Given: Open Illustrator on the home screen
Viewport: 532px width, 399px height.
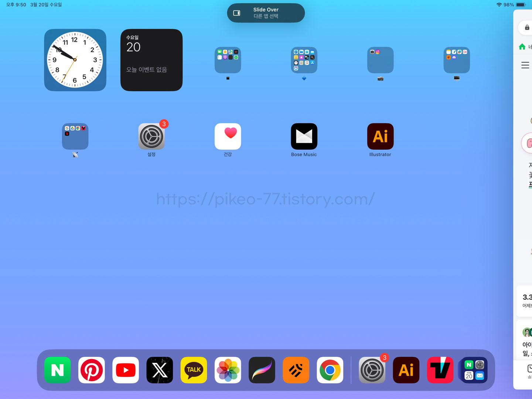Looking at the screenshot, I should pyautogui.click(x=381, y=136).
